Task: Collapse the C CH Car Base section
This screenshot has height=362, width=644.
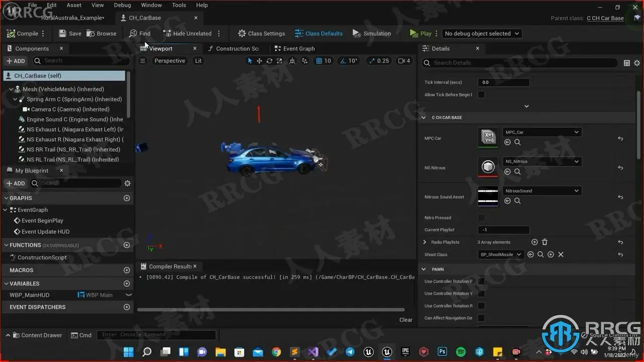Action: click(x=424, y=118)
